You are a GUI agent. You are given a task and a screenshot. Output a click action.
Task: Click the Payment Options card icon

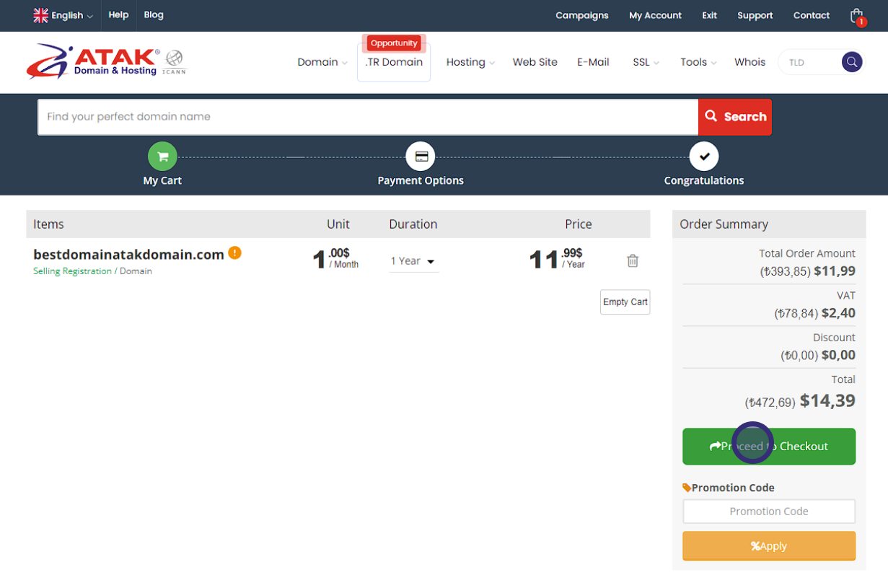pos(421,156)
